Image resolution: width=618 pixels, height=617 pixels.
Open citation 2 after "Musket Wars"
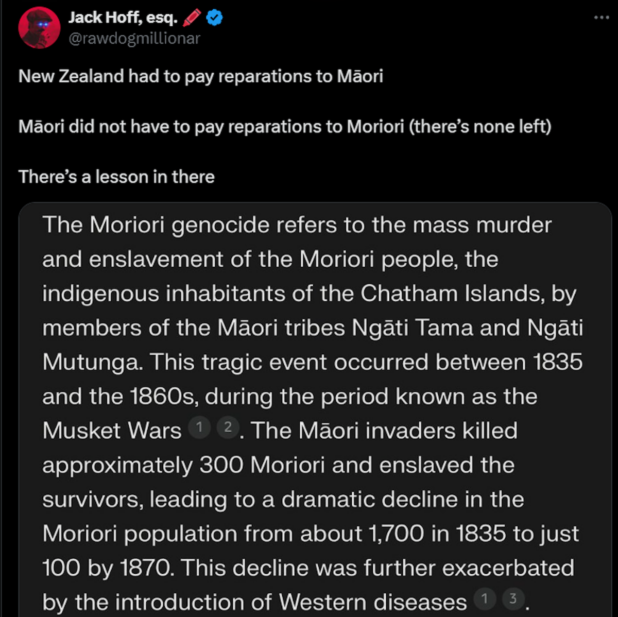pos(228,430)
